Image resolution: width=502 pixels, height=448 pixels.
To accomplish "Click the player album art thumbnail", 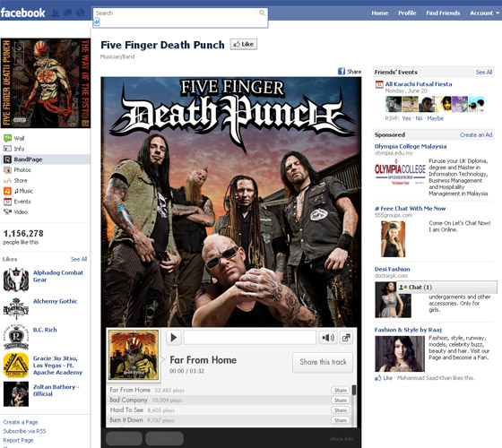I will pyautogui.click(x=134, y=355).
